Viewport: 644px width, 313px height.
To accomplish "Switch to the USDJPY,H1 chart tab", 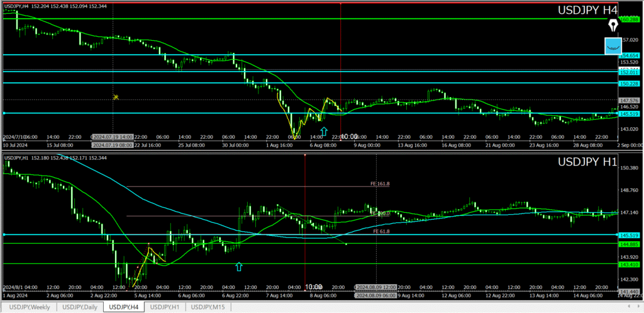I will (x=166, y=307).
